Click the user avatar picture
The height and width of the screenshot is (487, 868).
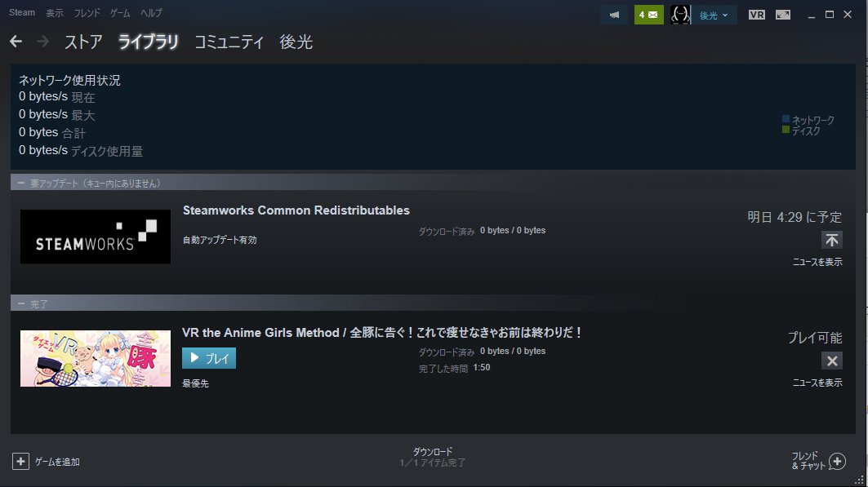coord(680,15)
